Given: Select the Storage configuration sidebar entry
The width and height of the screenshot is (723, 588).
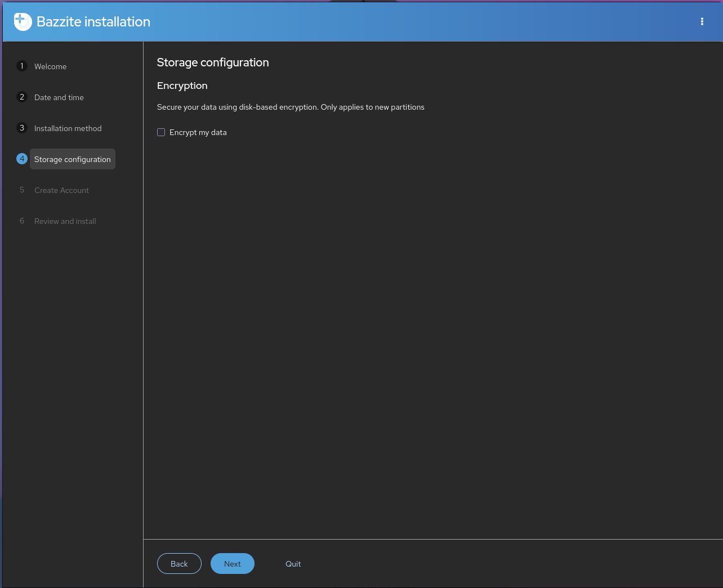Looking at the screenshot, I should pyautogui.click(x=72, y=159).
